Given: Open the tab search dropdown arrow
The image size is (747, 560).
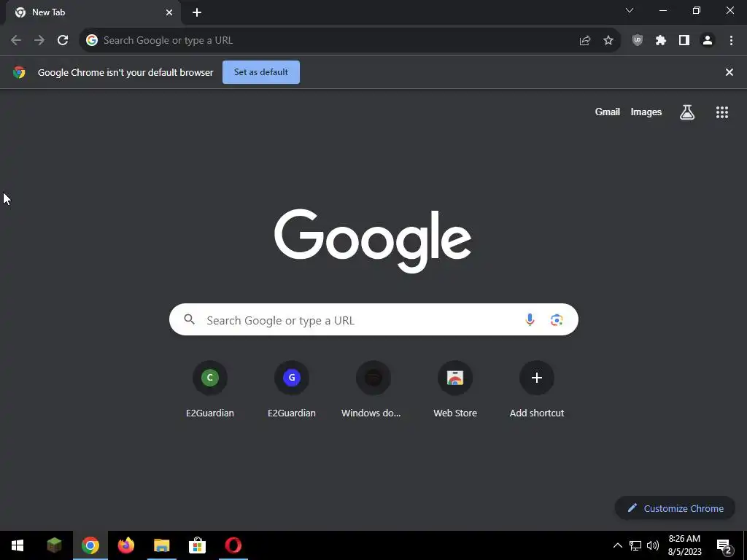Looking at the screenshot, I should 630,10.
